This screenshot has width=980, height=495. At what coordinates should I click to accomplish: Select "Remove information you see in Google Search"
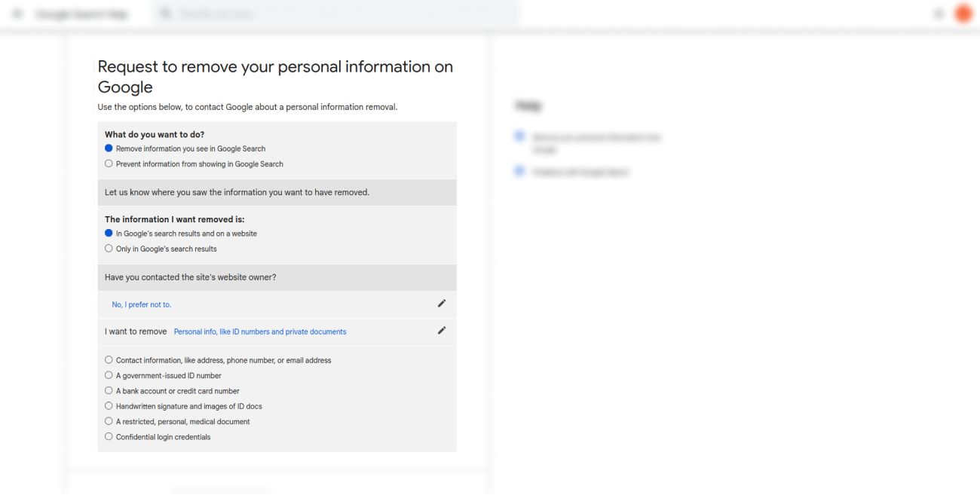tap(109, 148)
